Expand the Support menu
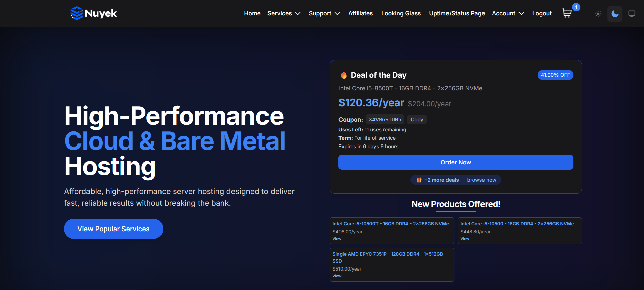 324,13
